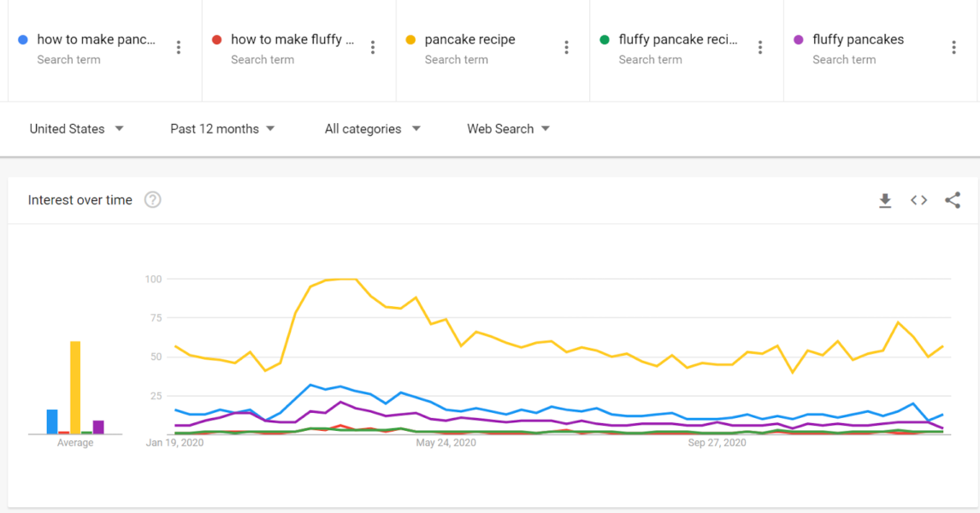Select the 'how to make fluffy' term text

(292, 39)
